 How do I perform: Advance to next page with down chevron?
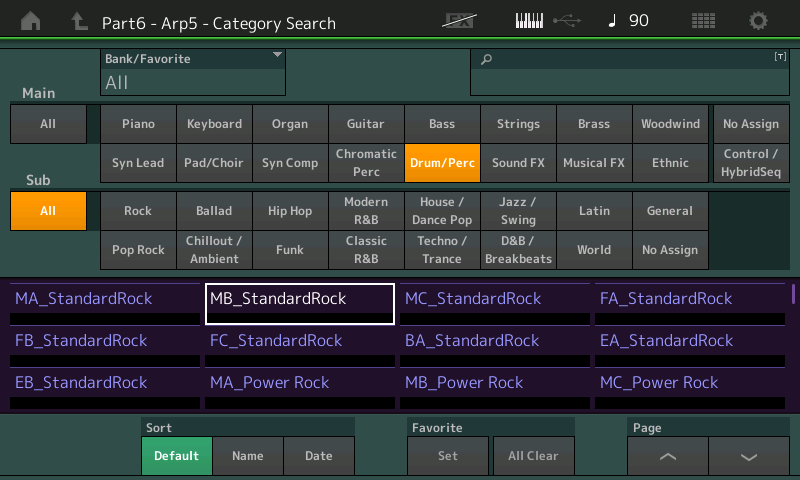coord(749,456)
